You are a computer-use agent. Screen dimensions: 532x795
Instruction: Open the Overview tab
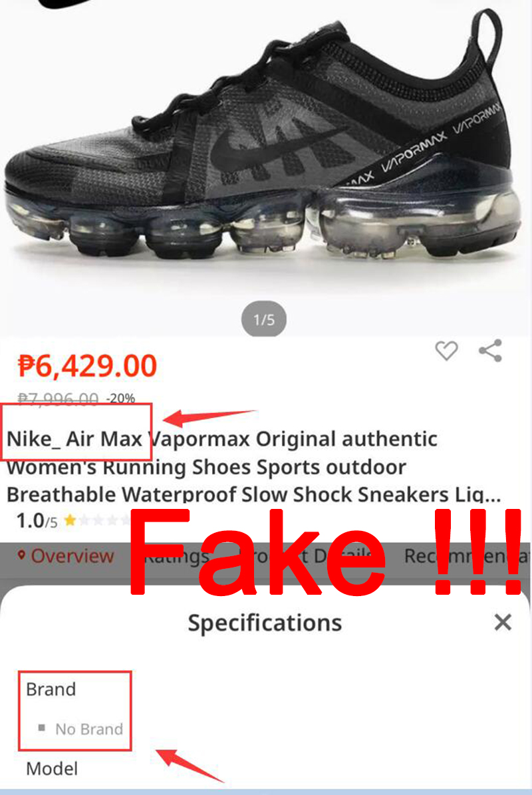[72, 556]
